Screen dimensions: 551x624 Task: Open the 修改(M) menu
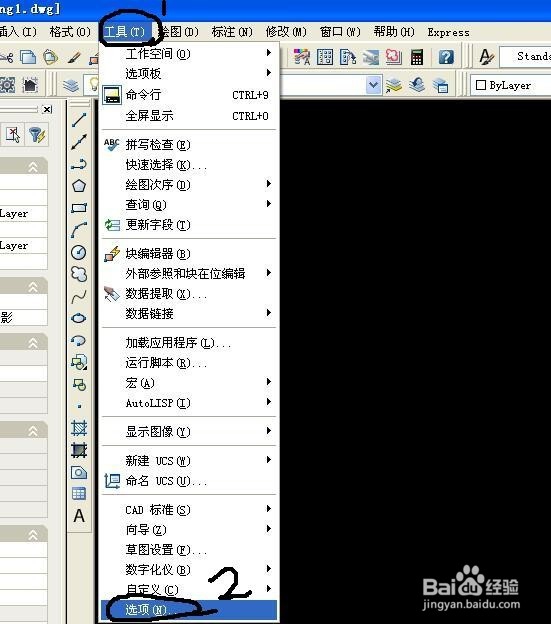pyautogui.click(x=286, y=32)
